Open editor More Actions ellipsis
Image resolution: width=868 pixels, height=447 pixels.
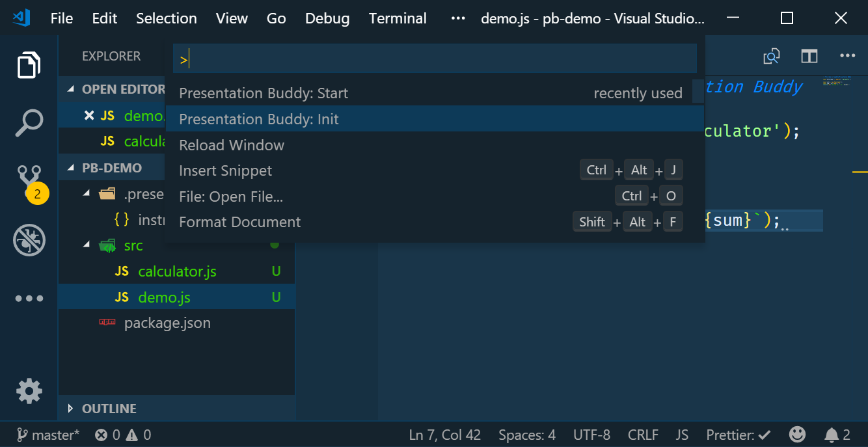[847, 56]
